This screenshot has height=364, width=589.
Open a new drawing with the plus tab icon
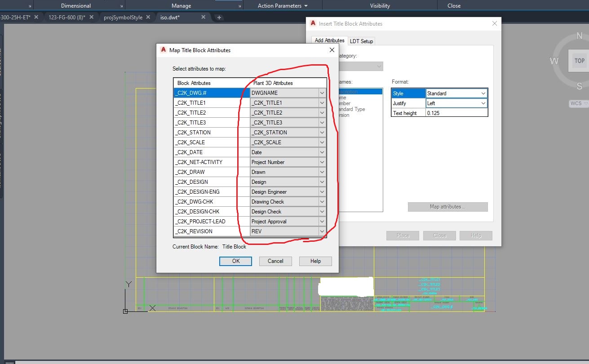coord(219,17)
